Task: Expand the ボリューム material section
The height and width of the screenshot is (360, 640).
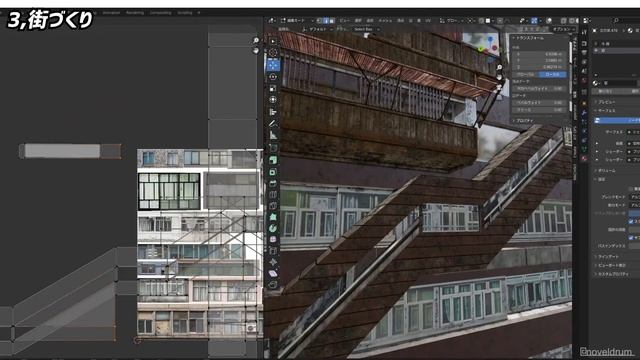Action: tap(606, 171)
